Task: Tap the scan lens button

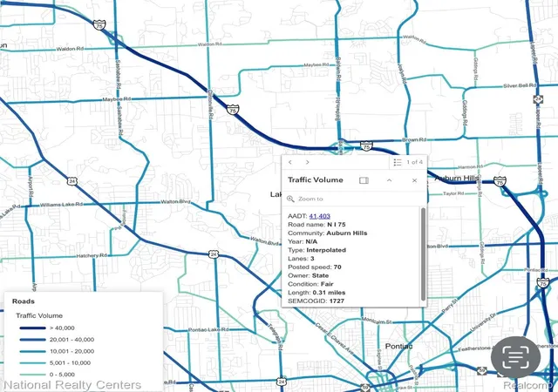Action: tap(515, 357)
